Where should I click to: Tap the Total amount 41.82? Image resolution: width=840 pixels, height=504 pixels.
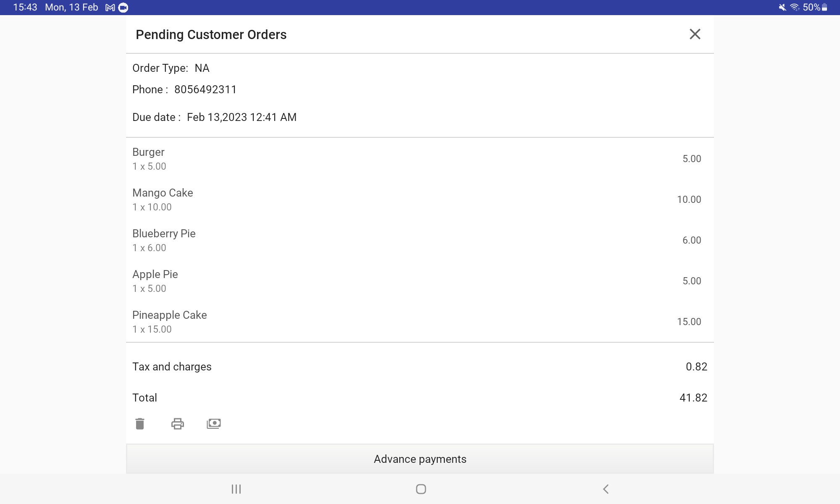coord(693,398)
